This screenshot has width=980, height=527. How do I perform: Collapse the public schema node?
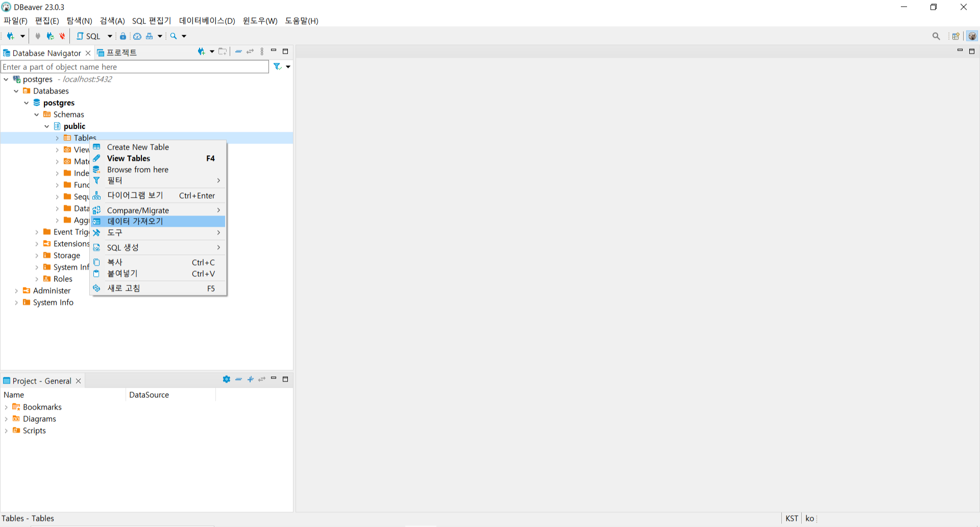pos(47,126)
